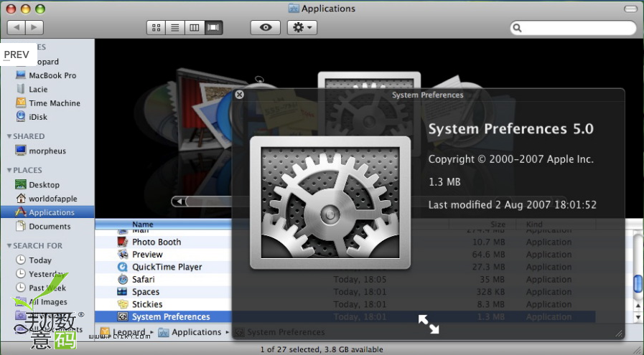
Task: Click the list's vertical scrollbar thumb
Action: (638, 283)
